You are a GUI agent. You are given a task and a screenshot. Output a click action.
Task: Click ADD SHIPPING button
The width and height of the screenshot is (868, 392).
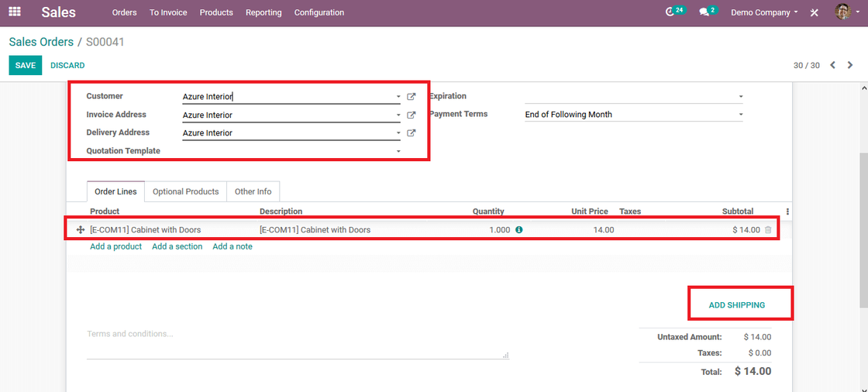tap(737, 305)
